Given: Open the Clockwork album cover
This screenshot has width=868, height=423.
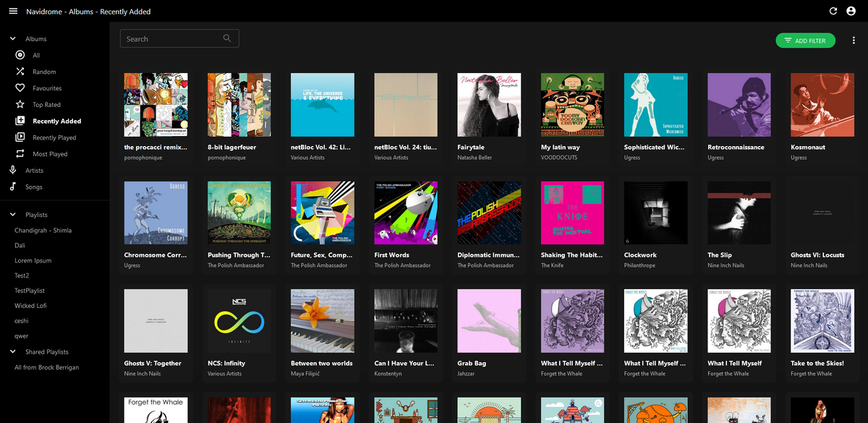Looking at the screenshot, I should point(656,213).
